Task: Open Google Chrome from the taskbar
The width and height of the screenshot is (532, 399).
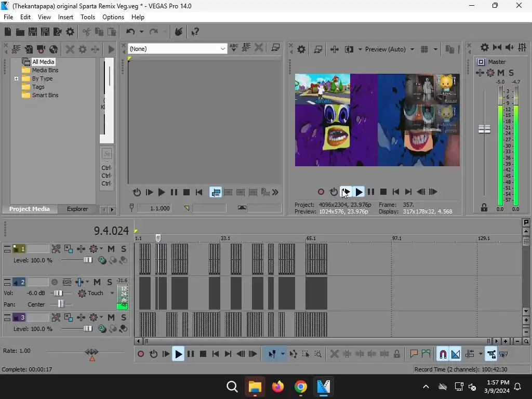Action: coord(301,387)
